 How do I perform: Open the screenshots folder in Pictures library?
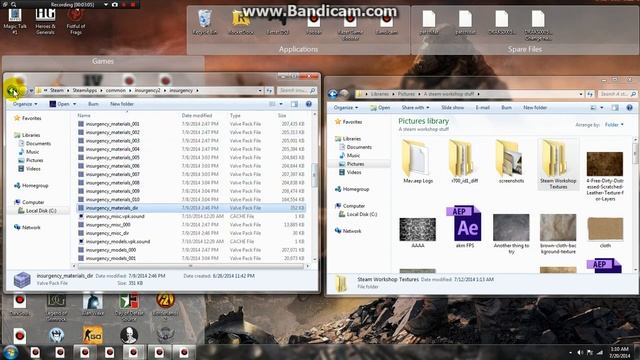pyautogui.click(x=511, y=161)
